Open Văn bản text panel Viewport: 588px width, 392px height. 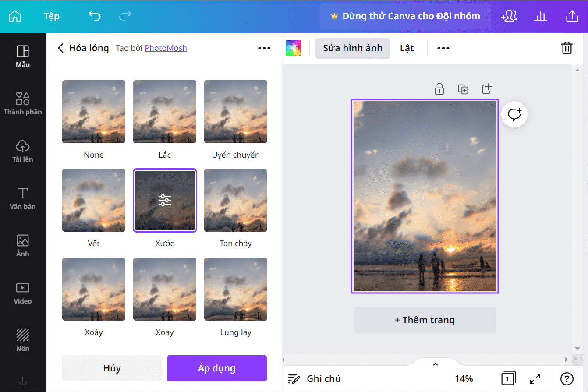[x=23, y=198]
